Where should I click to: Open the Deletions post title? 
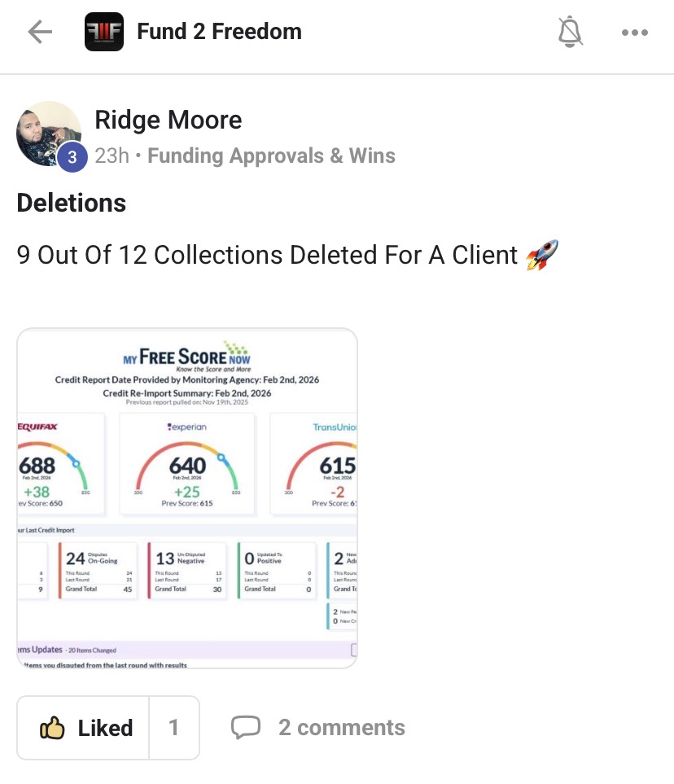coord(72,203)
